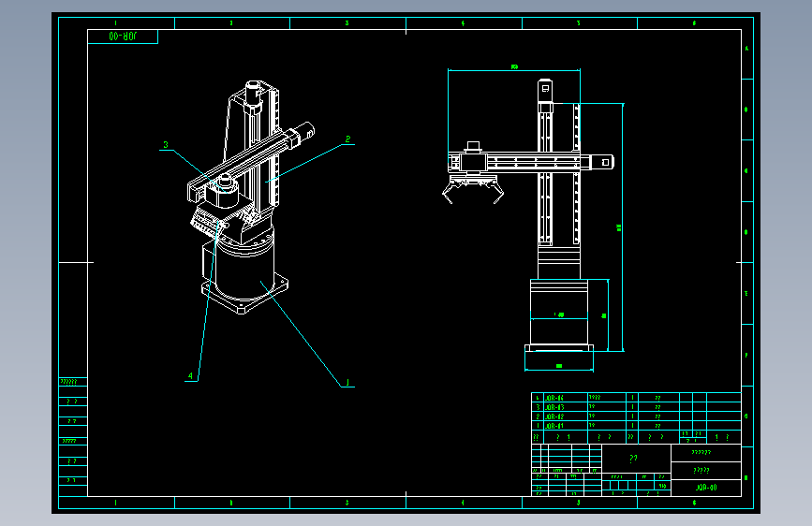The height and width of the screenshot is (526, 812).
Task: Click the horizontal arm in isometric view
Action: point(251,160)
